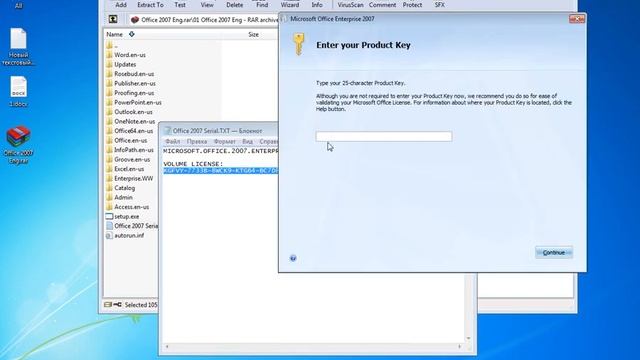Open the Вид menu in Notepad
Screen dimensions: 640x360
pos(247,141)
